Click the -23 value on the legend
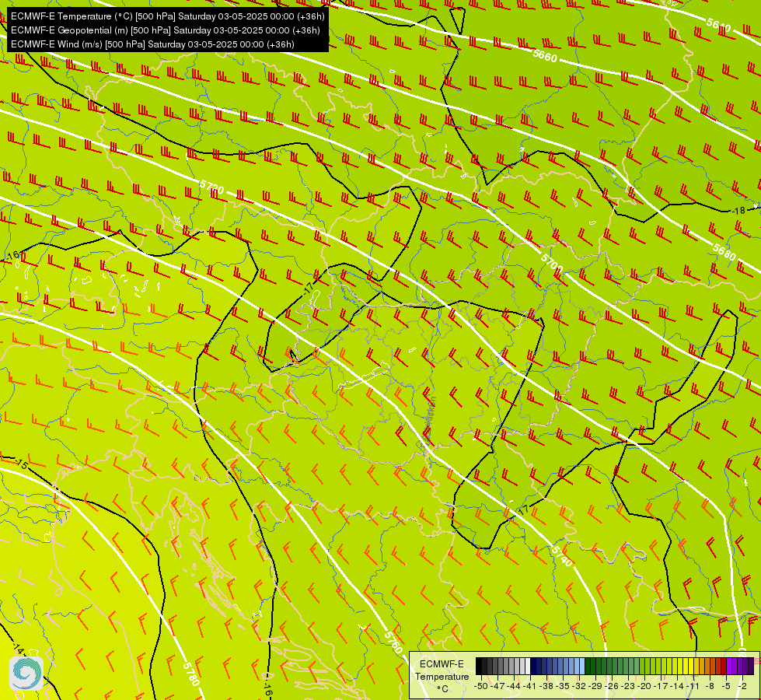 pos(628,686)
